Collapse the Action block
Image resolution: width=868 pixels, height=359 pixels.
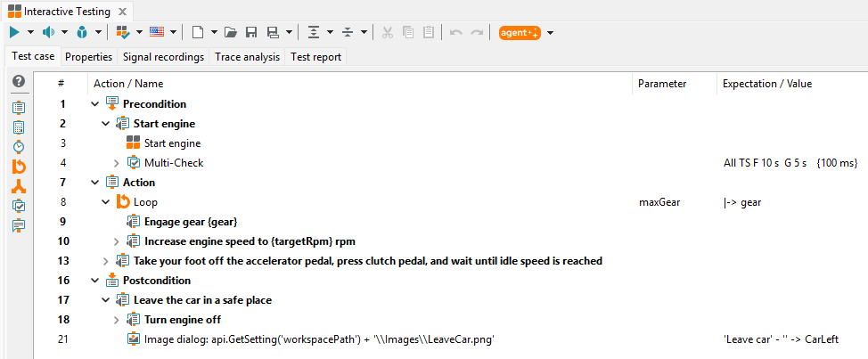[94, 183]
